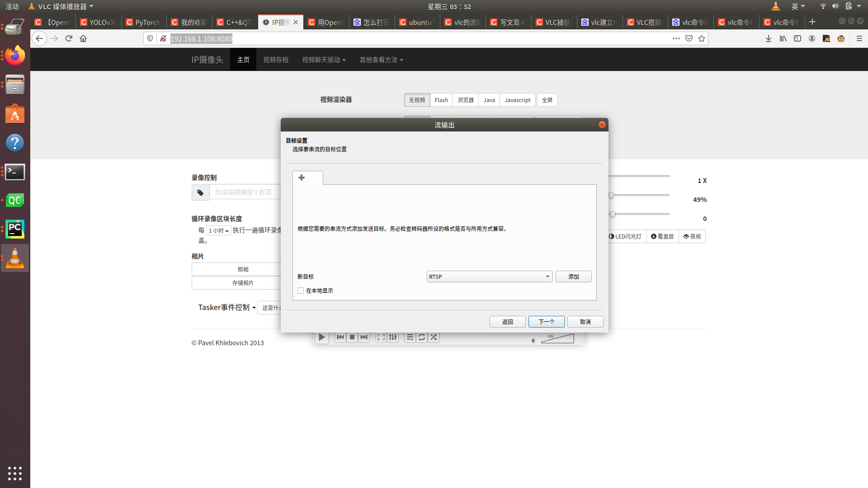Switch to the C++&QT browser tab
Viewport: 868px width, 488px height.
pyautogui.click(x=235, y=22)
